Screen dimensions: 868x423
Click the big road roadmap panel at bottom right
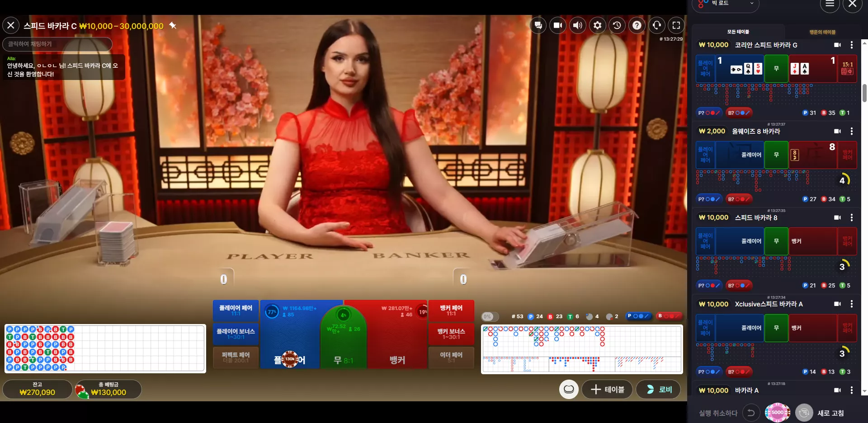coord(582,349)
